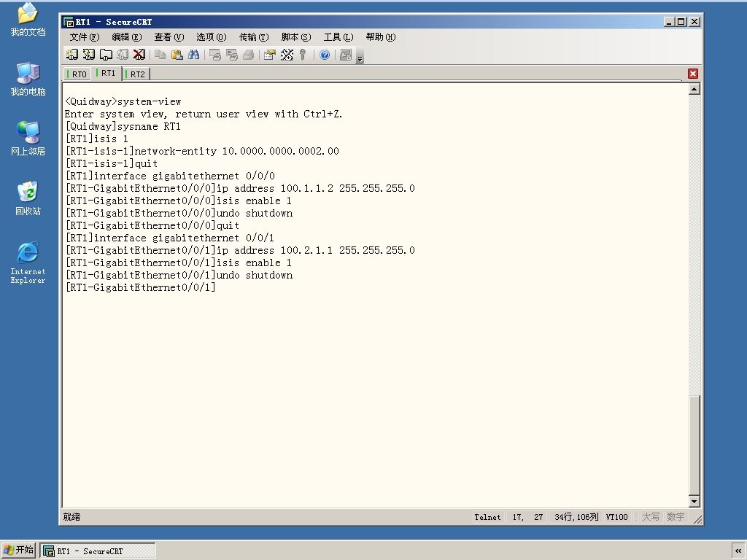The height and width of the screenshot is (560, 747).
Task: Click the Public Key key icon
Action: coord(303,55)
